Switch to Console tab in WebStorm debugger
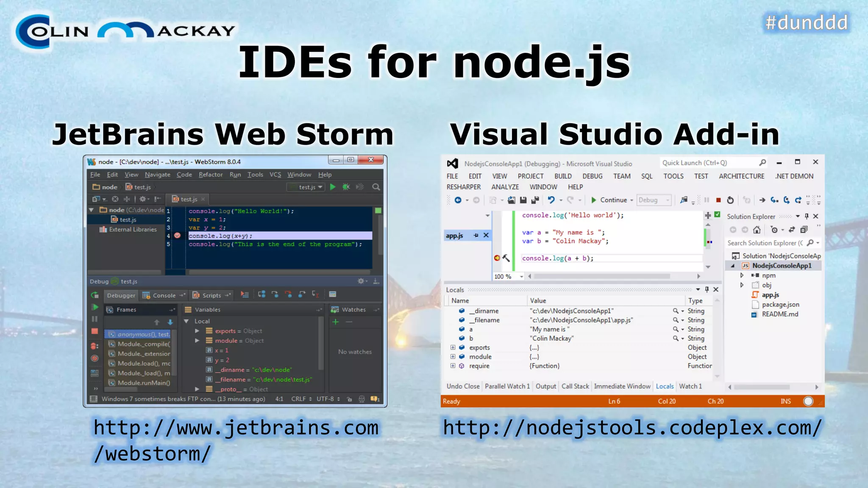 [164, 295]
